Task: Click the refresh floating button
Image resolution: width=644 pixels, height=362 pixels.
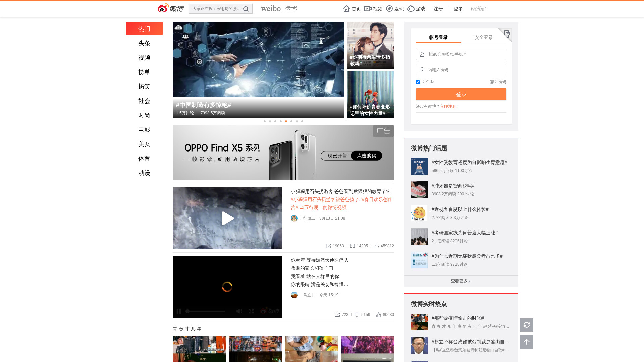Action: click(x=527, y=325)
